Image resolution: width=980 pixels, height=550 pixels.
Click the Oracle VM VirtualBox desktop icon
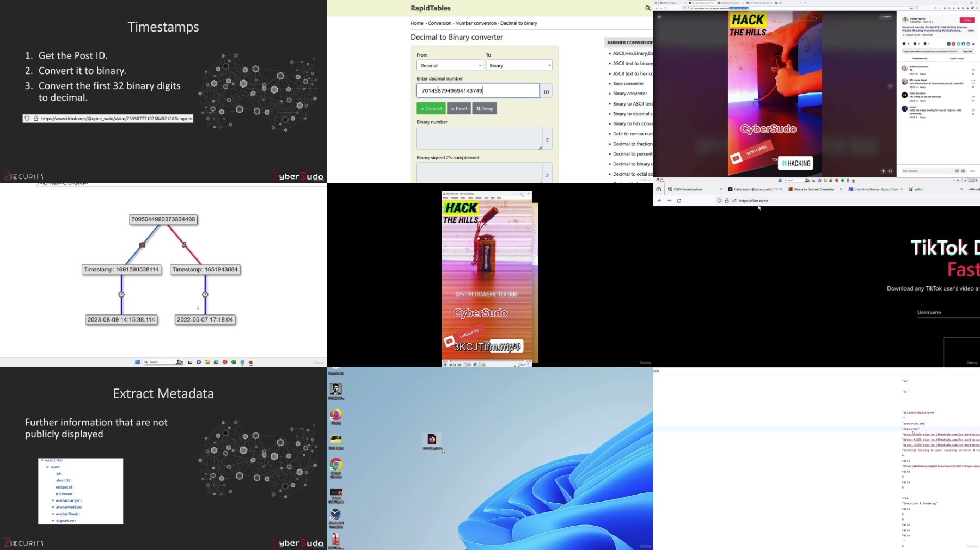click(336, 518)
